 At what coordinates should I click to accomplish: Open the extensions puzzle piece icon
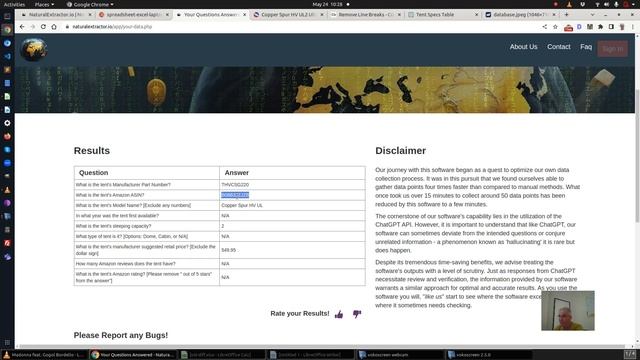(x=600, y=27)
